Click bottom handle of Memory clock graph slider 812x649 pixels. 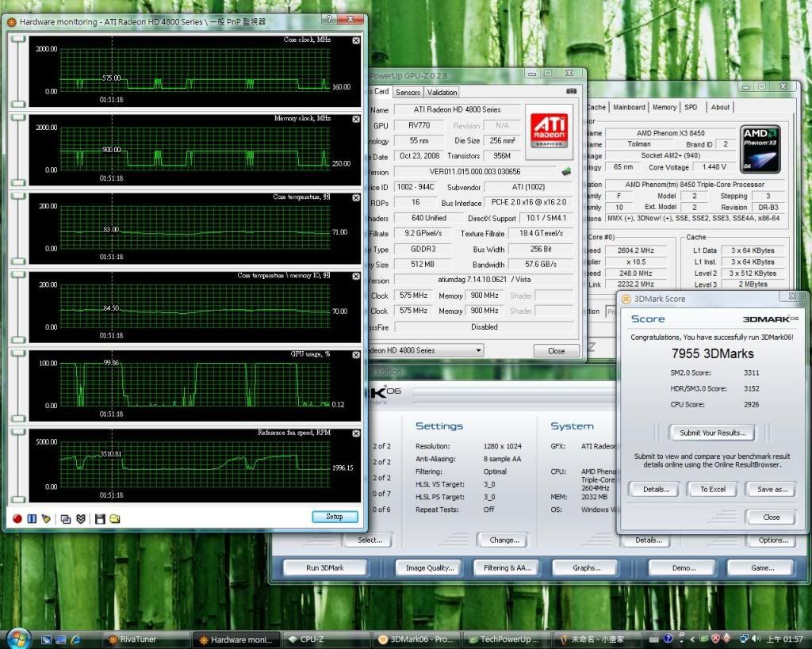point(18,183)
